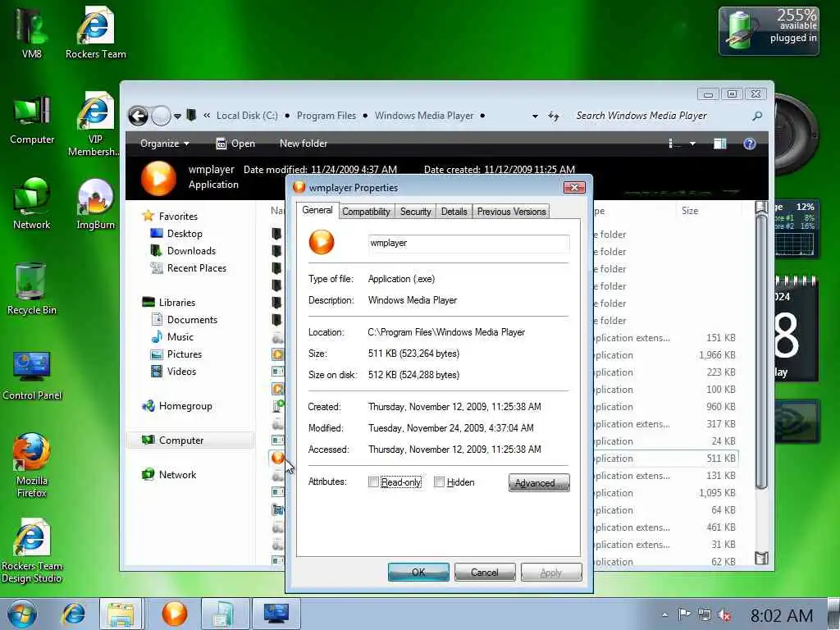Select the Network desktop icon
840x630 pixels.
click(32, 203)
